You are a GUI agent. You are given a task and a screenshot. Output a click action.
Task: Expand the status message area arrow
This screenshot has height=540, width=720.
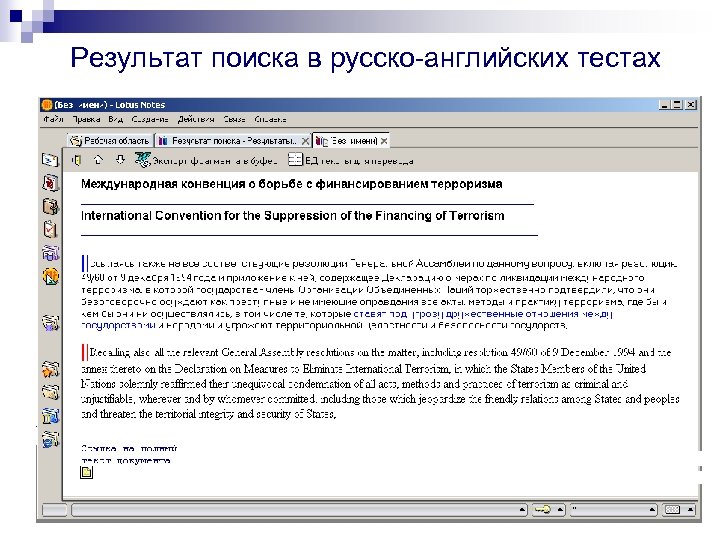tap(522, 510)
